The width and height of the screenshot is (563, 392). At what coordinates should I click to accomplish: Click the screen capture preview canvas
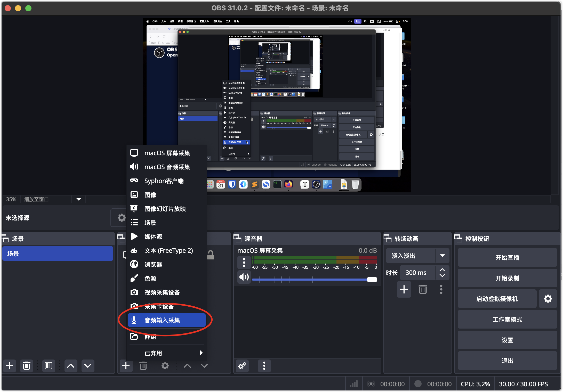tap(277, 105)
